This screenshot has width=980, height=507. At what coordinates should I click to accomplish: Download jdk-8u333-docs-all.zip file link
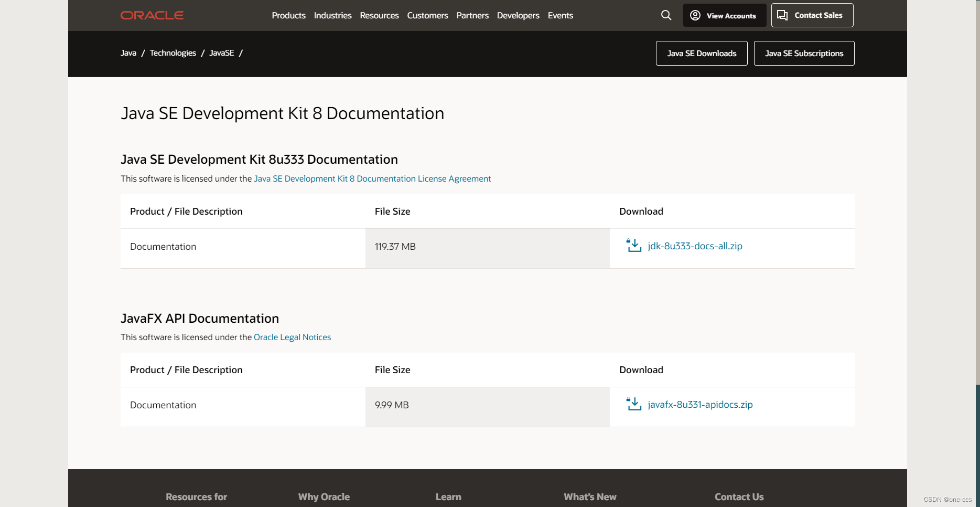coord(695,246)
